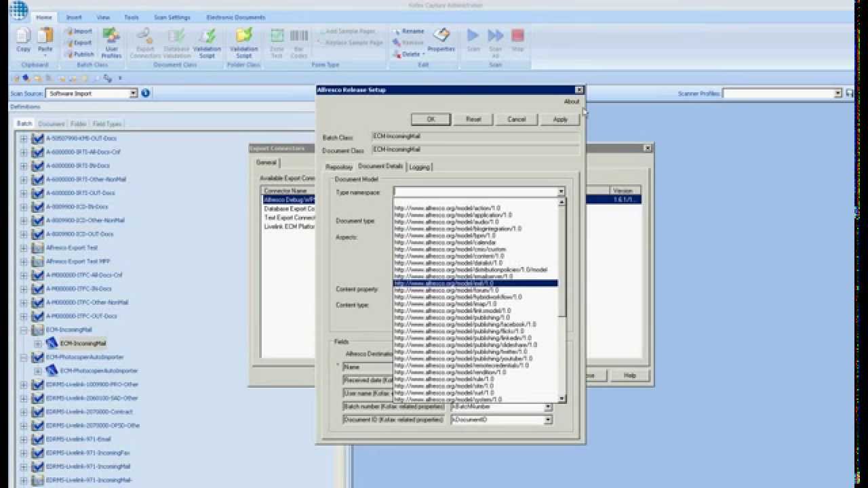This screenshot has height=488, width=868.
Task: Click the Bar Codes icon
Action: [299, 43]
